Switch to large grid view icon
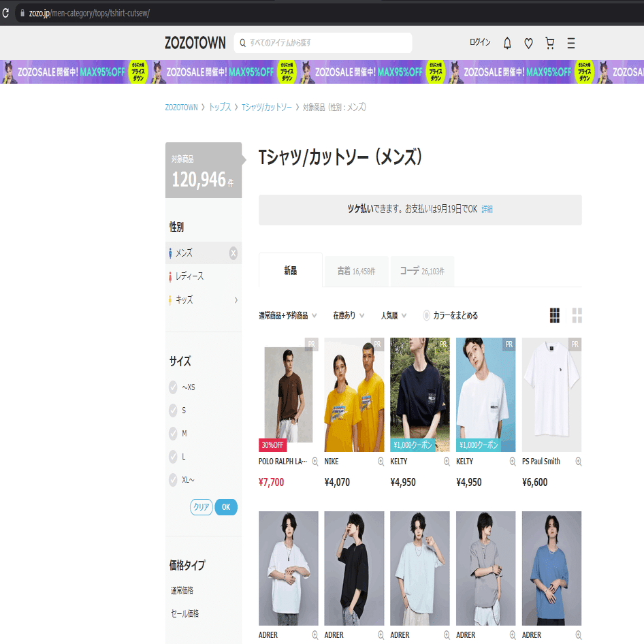644x644 pixels. pos(577,315)
